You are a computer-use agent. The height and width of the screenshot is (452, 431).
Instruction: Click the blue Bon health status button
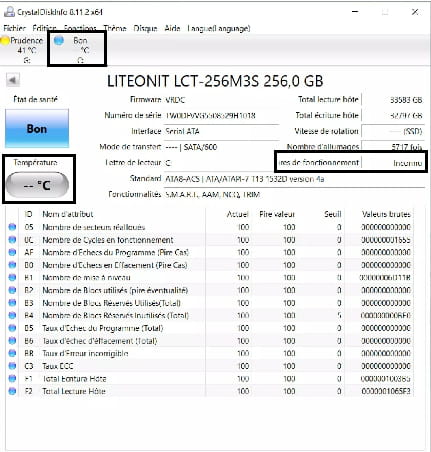point(37,129)
